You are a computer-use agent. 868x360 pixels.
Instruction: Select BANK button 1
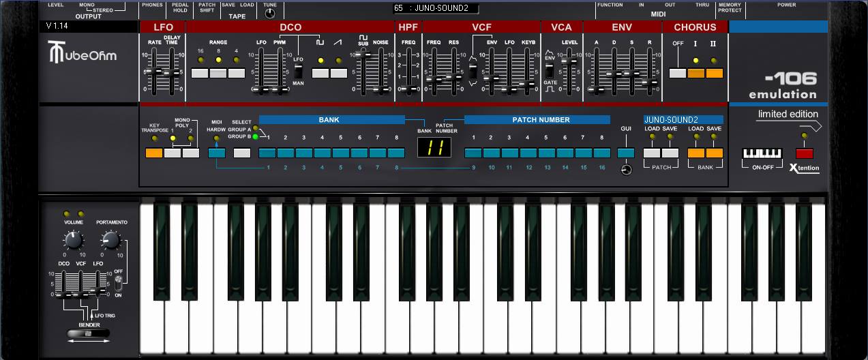pos(268,153)
